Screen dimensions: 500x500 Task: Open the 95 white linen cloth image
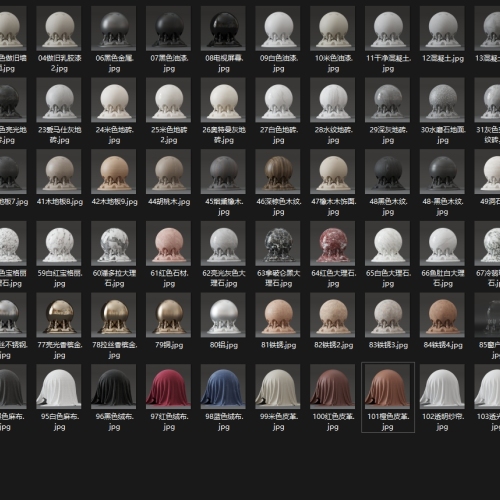[59, 386]
